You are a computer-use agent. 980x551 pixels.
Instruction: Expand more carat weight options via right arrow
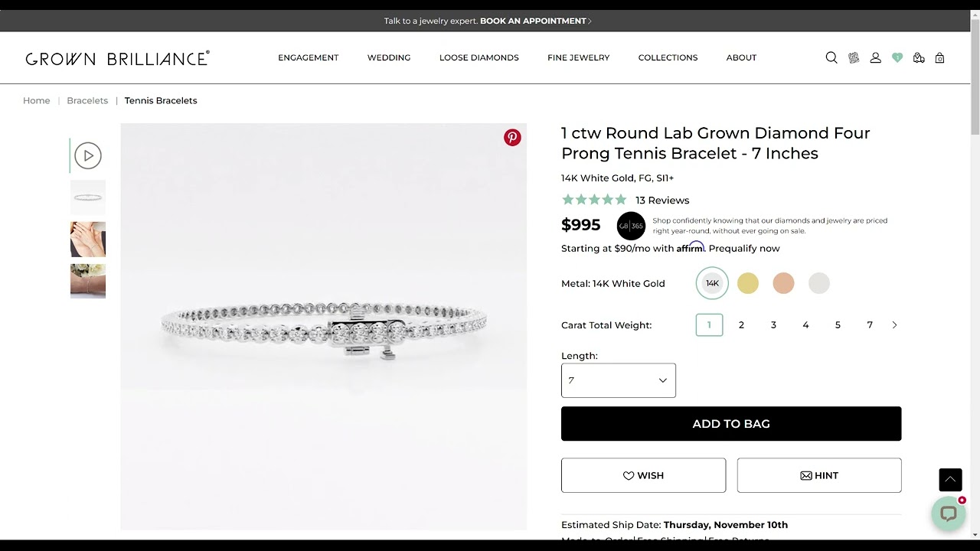tap(894, 324)
